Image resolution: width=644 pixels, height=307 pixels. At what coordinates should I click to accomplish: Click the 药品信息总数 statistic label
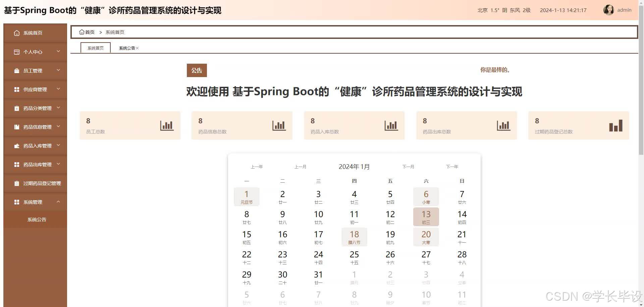tap(212, 132)
